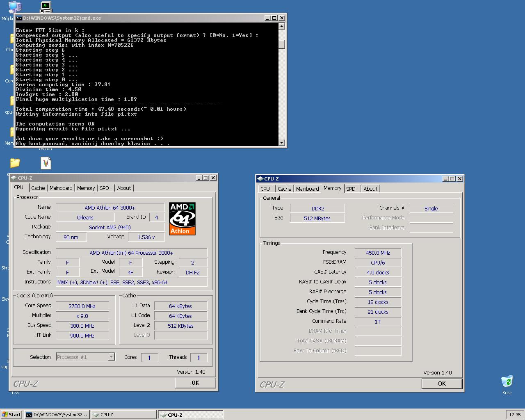This screenshot has width=525, height=420.
Task: Click the Bus Speed value 300.0 MHz
Action: point(82,326)
